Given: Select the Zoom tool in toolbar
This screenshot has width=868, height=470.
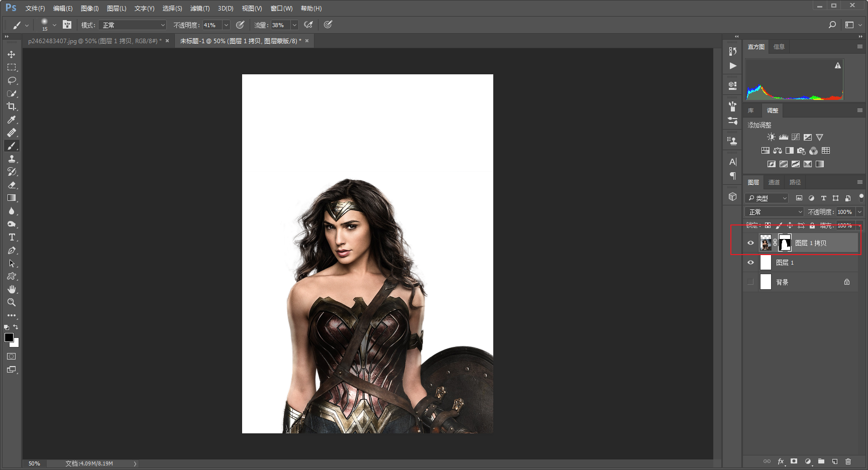Looking at the screenshot, I should [x=12, y=302].
